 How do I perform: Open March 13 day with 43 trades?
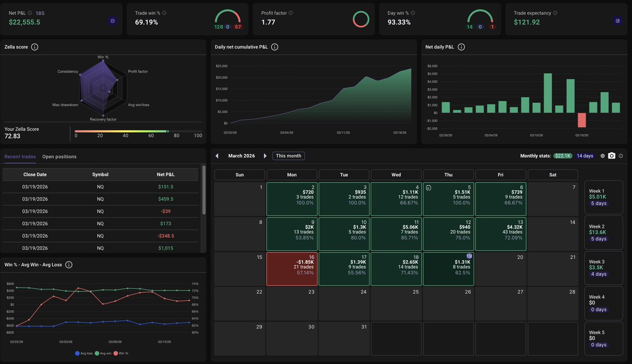[x=500, y=234]
